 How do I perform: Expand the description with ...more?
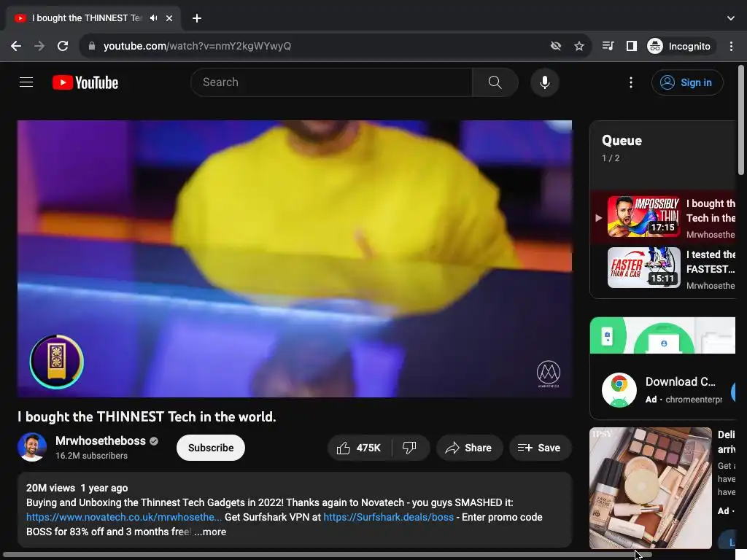tap(210, 532)
